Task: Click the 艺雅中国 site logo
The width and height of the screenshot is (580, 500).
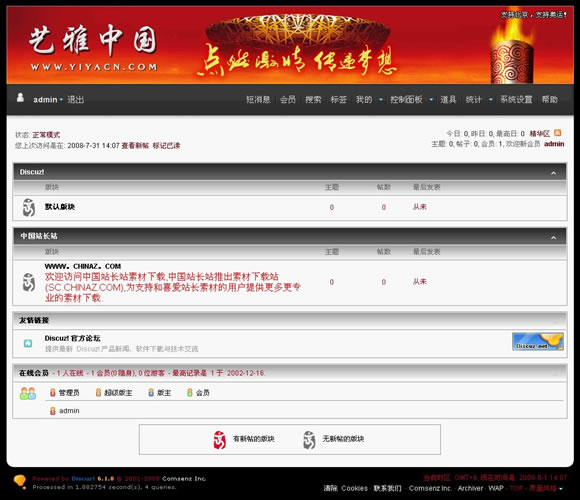Action: tap(94, 47)
